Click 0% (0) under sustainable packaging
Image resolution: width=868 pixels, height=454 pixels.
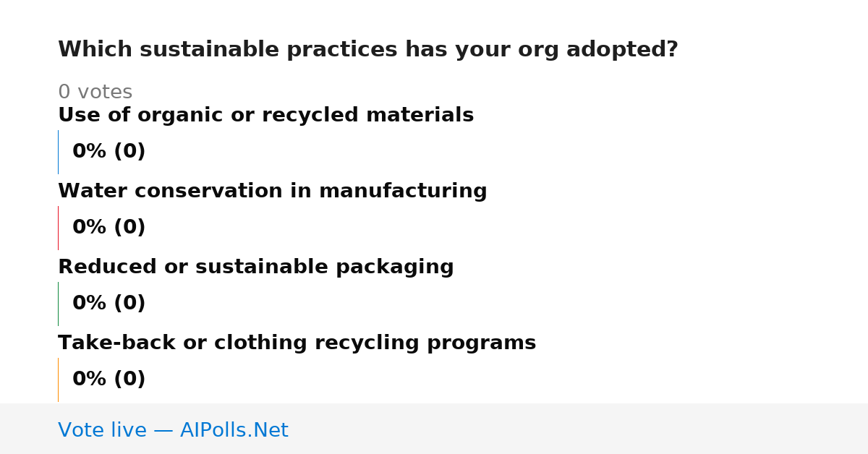(x=109, y=304)
